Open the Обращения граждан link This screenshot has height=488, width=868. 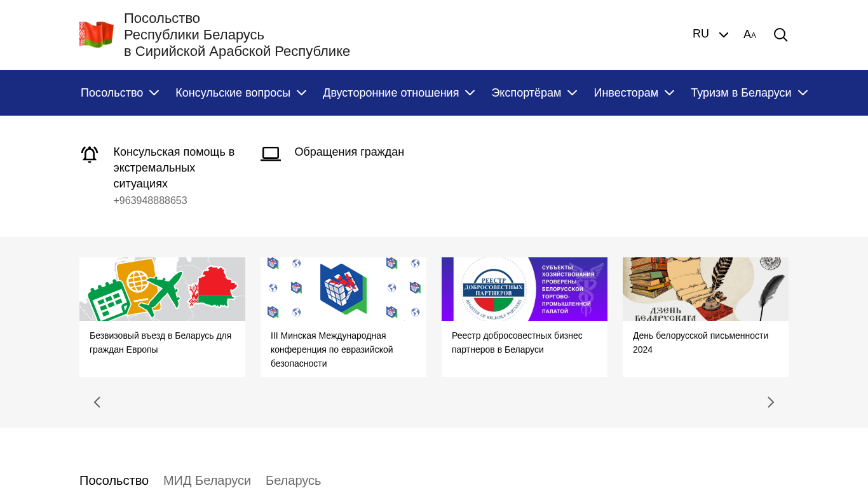tap(349, 152)
